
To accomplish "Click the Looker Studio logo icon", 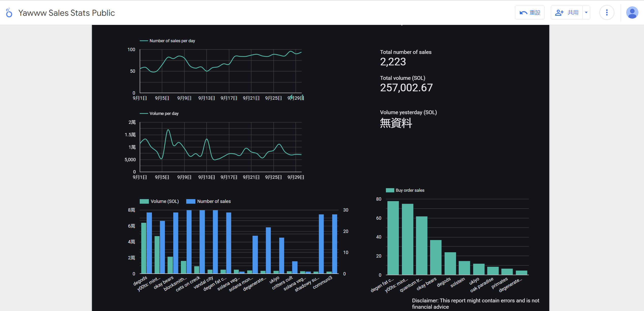I will [x=9, y=13].
